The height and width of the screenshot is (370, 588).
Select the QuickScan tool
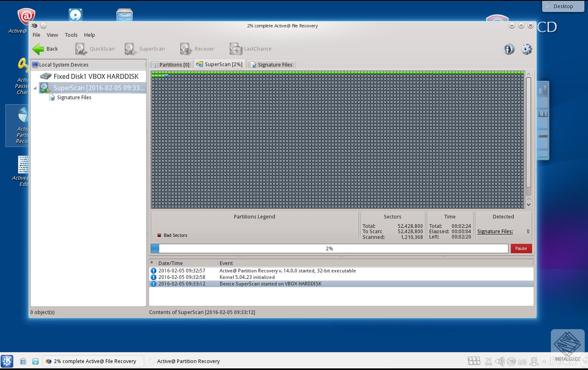(94, 49)
